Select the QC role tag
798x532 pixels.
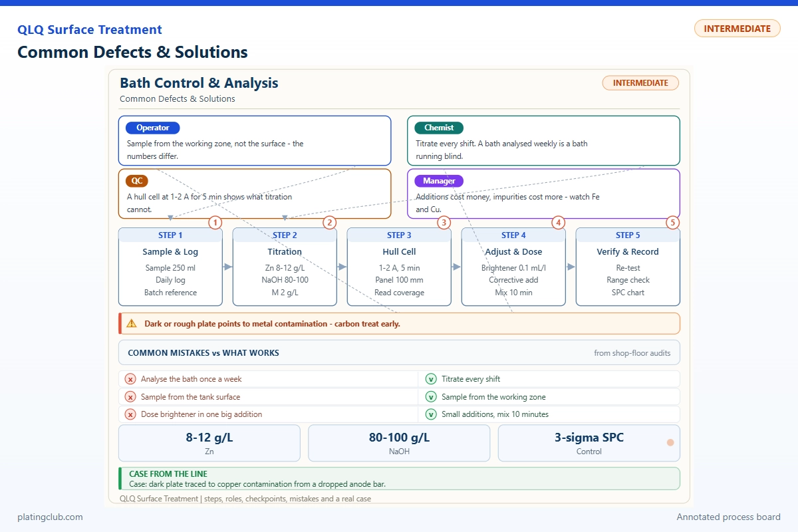pyautogui.click(x=136, y=181)
